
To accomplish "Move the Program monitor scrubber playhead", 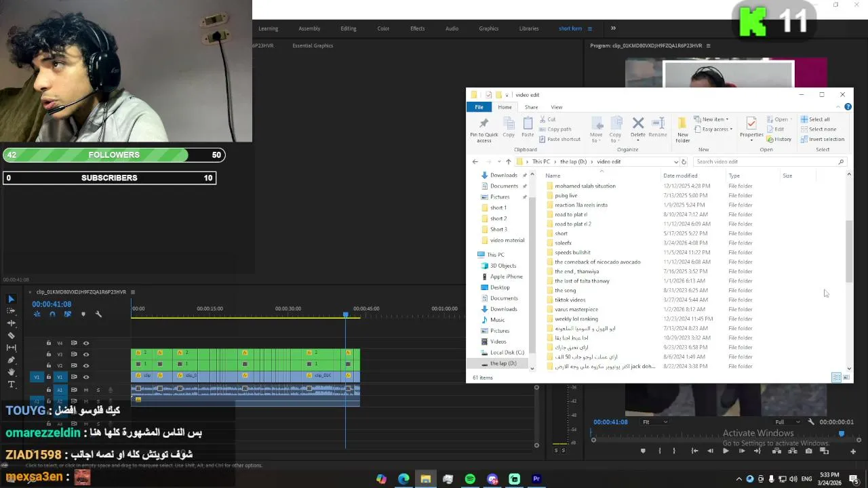I will (842, 434).
